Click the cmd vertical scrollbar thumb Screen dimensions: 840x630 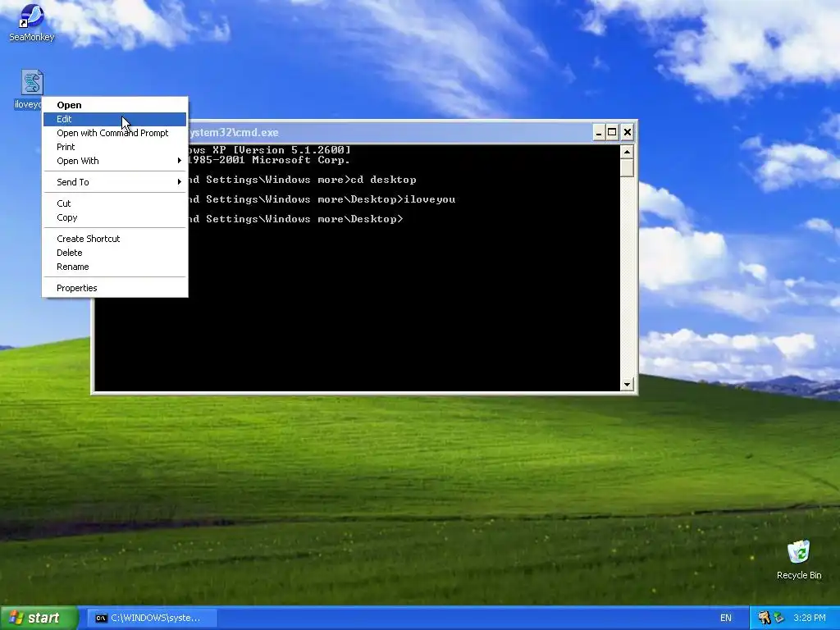(x=627, y=168)
